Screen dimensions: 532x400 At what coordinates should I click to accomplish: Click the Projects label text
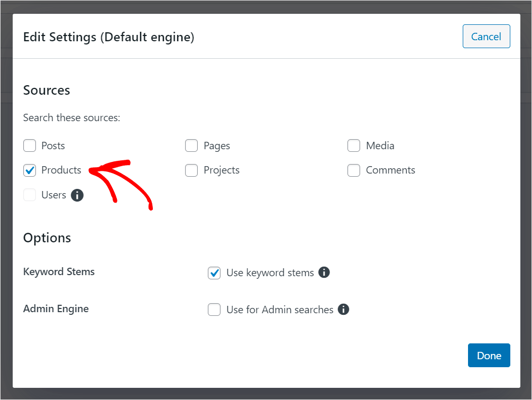222,170
